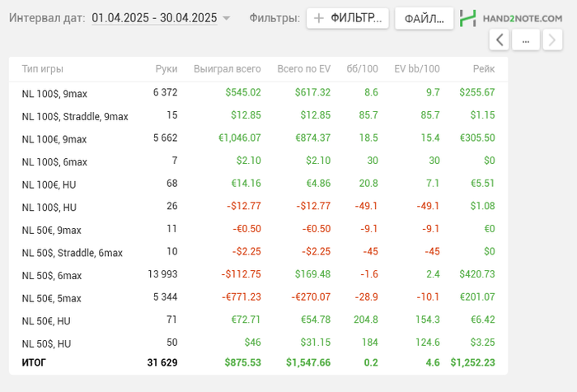Viewport: 577px width, 392px height.
Task: Go to previous page with left chevron
Action: pos(500,40)
